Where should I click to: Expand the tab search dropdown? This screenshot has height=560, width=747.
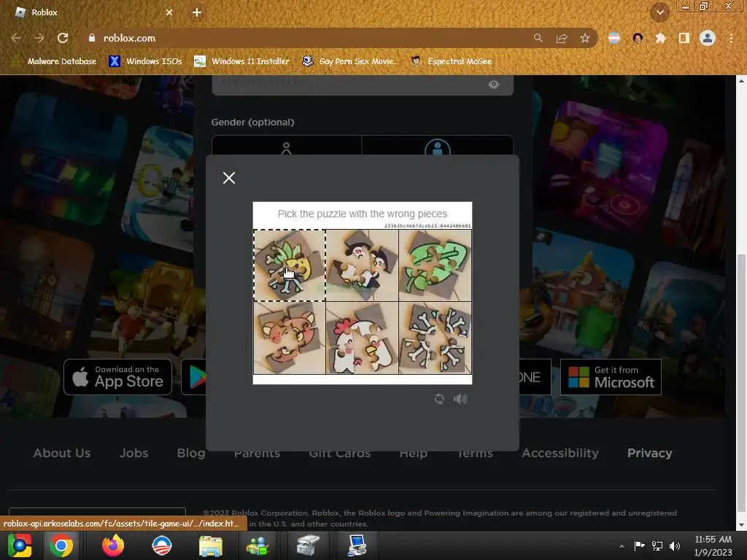(660, 12)
